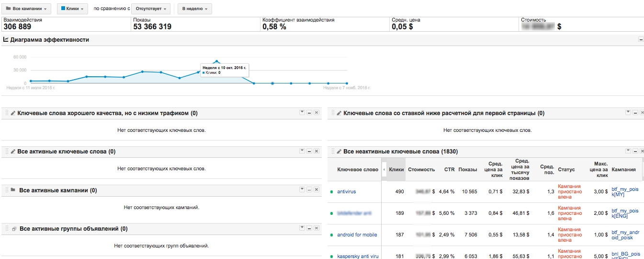The height and width of the screenshot is (259, 644).
Task: Click edit pencil of 'Все неактивные ключевые слова'
Action: (339, 152)
